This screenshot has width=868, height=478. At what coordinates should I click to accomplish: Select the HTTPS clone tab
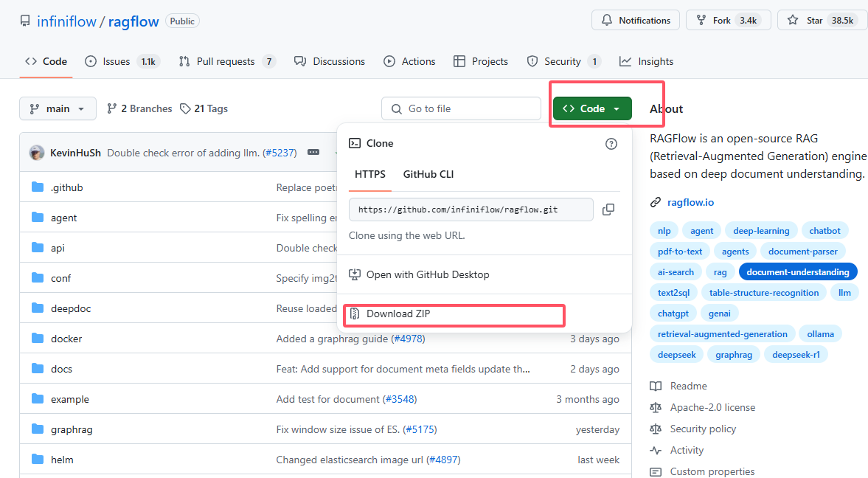point(369,174)
